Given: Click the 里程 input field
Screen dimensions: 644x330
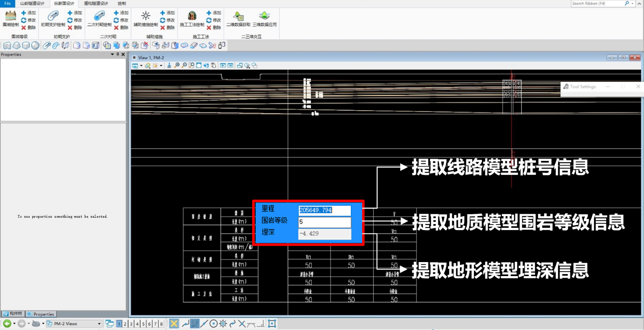Looking at the screenshot, I should pyautogui.click(x=324, y=210).
